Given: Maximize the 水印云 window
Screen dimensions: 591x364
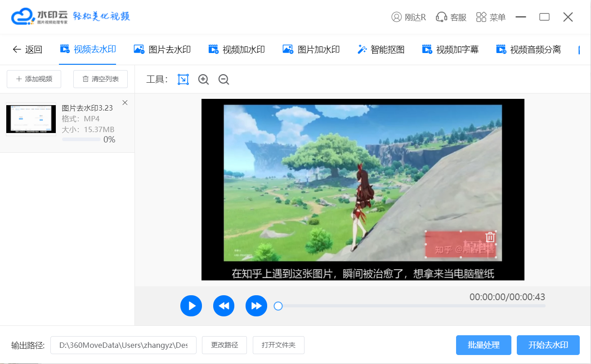Looking at the screenshot, I should (x=544, y=17).
